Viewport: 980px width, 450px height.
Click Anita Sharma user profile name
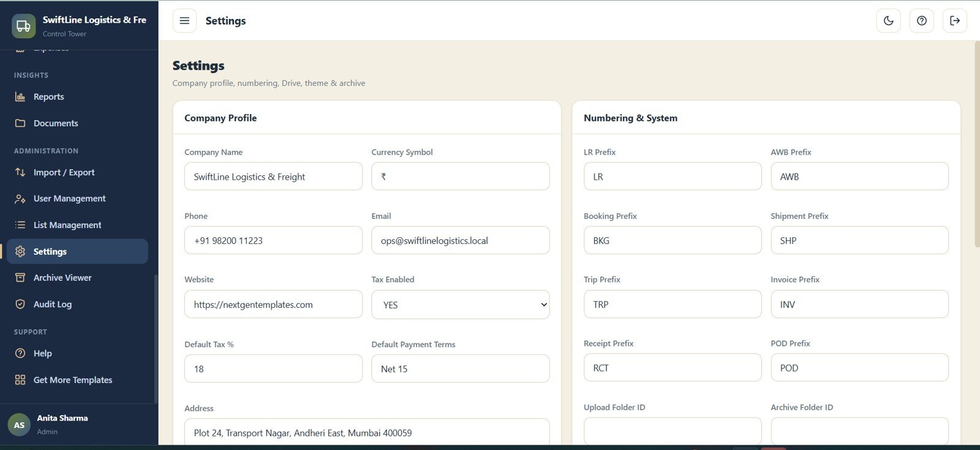tap(62, 418)
